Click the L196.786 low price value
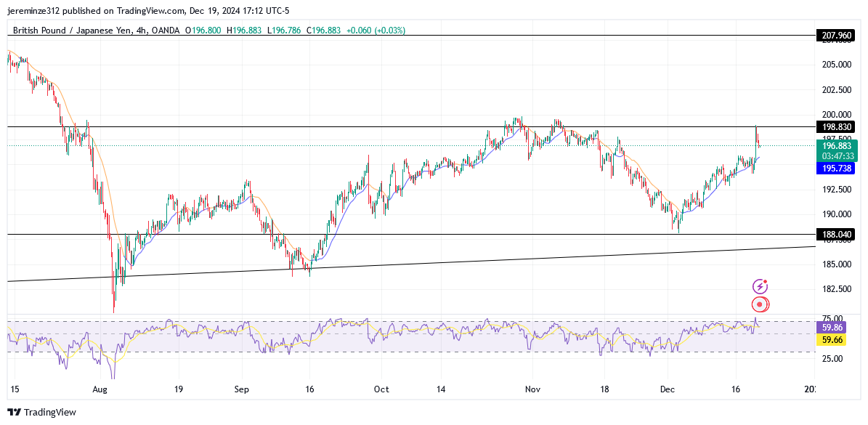Image resolution: width=868 pixels, height=425 pixels. (285, 31)
